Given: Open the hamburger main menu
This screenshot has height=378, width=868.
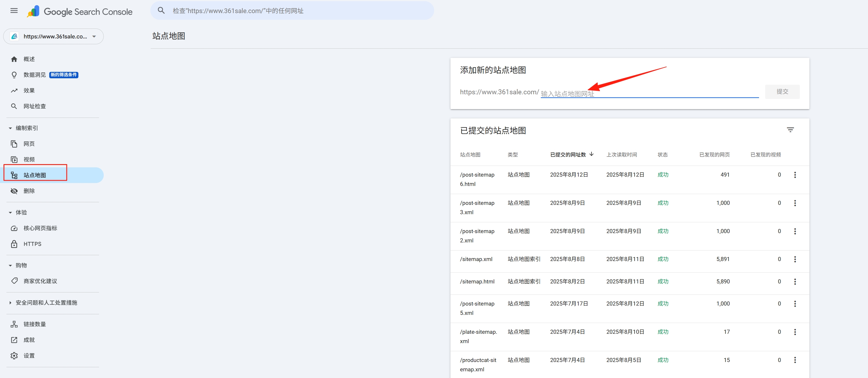Looking at the screenshot, I should pyautogui.click(x=14, y=11).
